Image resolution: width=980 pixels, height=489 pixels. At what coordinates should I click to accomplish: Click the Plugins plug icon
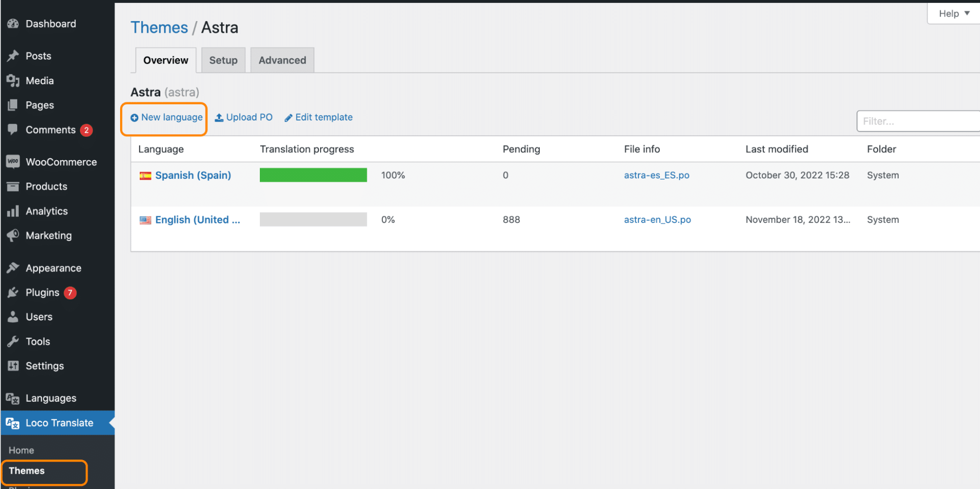point(13,293)
